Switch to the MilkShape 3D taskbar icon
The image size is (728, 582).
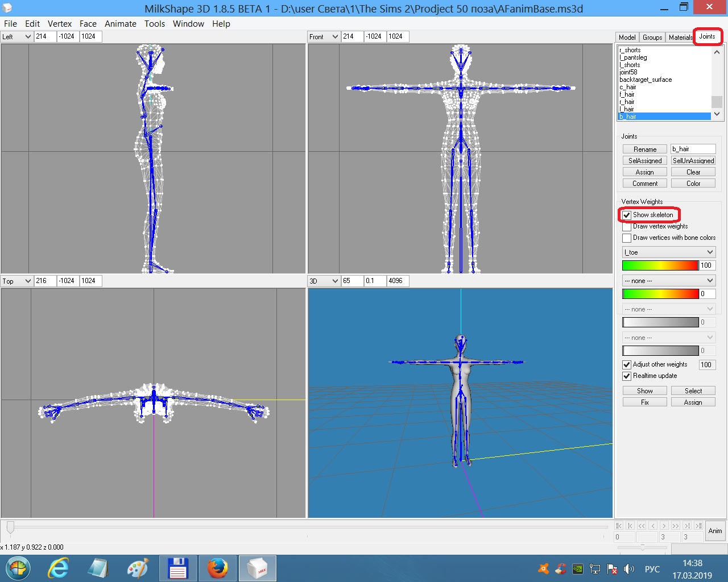pos(258,568)
